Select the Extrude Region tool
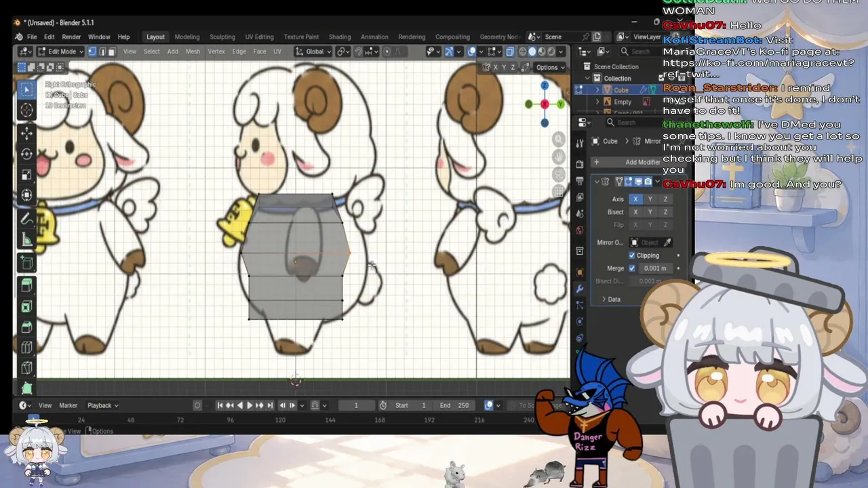868x488 pixels. pos(27,285)
